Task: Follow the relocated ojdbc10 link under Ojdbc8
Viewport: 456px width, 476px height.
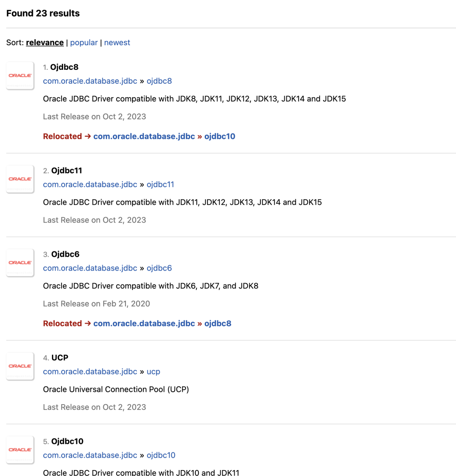Action: pos(220,136)
